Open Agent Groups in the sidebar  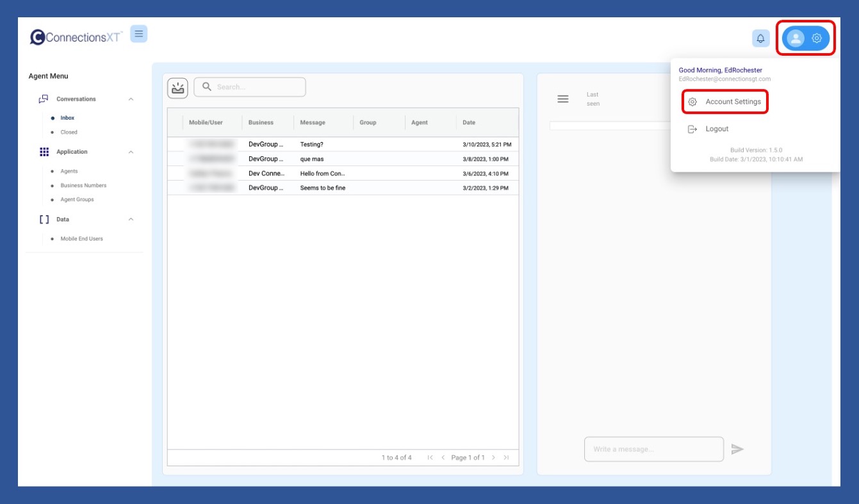(x=77, y=200)
